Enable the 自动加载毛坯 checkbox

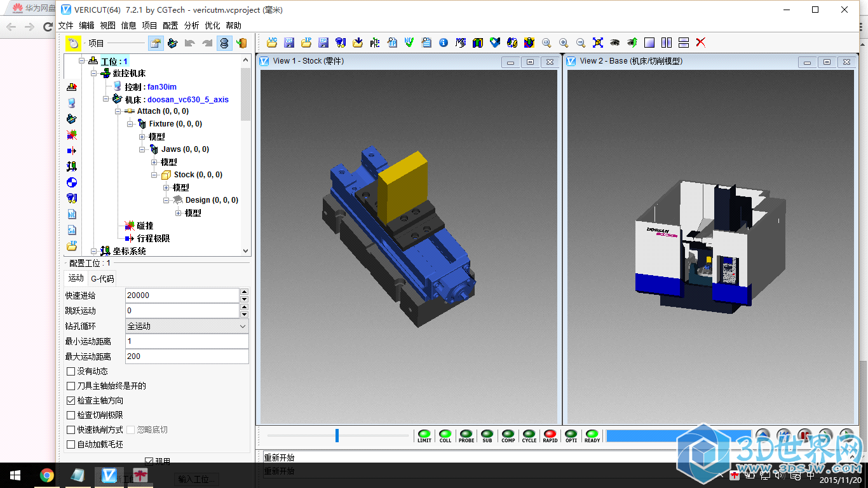tap(71, 444)
